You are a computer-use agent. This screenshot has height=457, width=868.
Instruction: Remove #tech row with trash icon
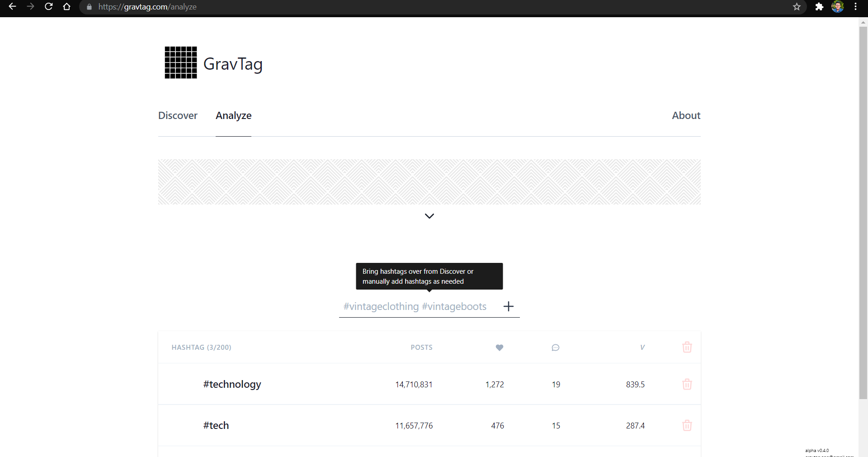687,425
